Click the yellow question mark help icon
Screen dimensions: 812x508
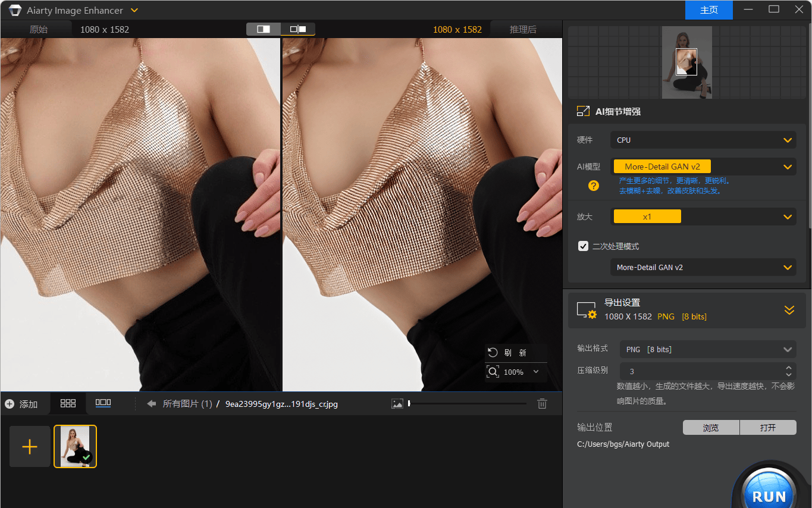coord(593,186)
